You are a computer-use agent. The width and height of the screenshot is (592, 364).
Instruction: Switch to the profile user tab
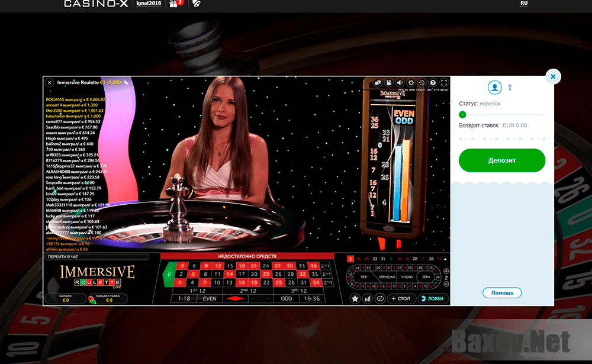(494, 88)
